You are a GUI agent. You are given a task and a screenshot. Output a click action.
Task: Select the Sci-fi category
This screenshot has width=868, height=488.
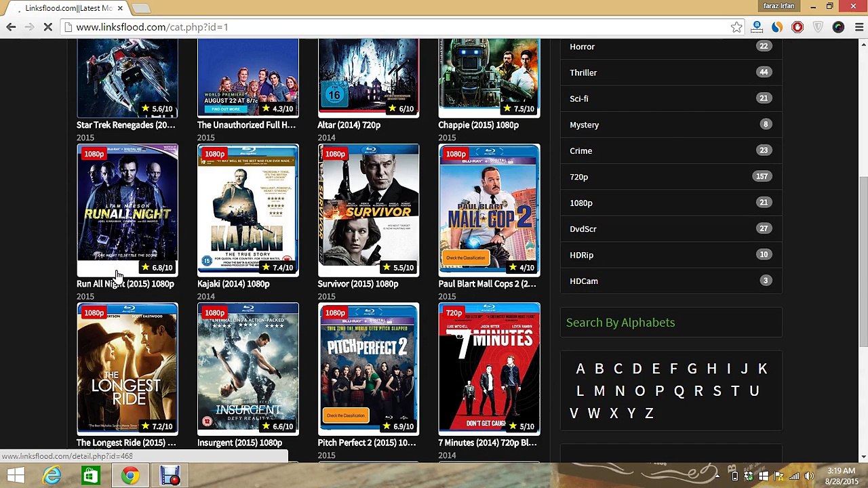[671, 98]
